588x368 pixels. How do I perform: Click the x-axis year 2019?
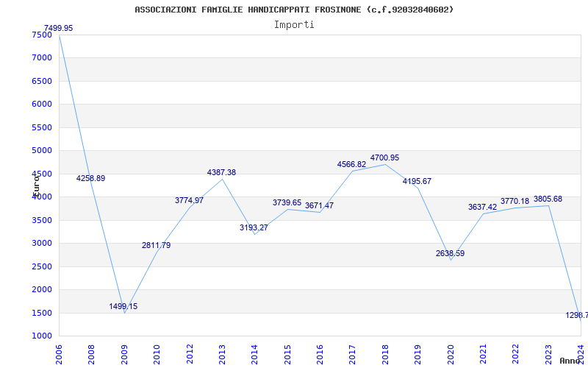coord(417,354)
